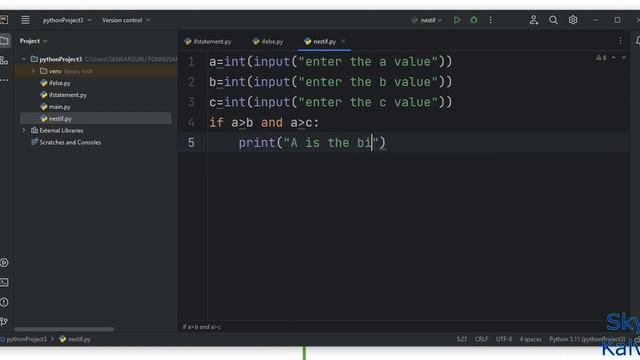This screenshot has height=360, width=640.
Task: Click the venv folder row
Action: (x=96, y=71)
